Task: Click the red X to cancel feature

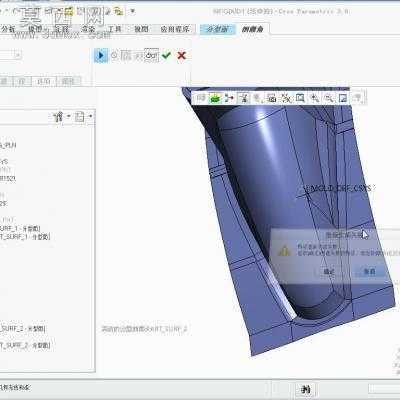Action: [x=181, y=55]
